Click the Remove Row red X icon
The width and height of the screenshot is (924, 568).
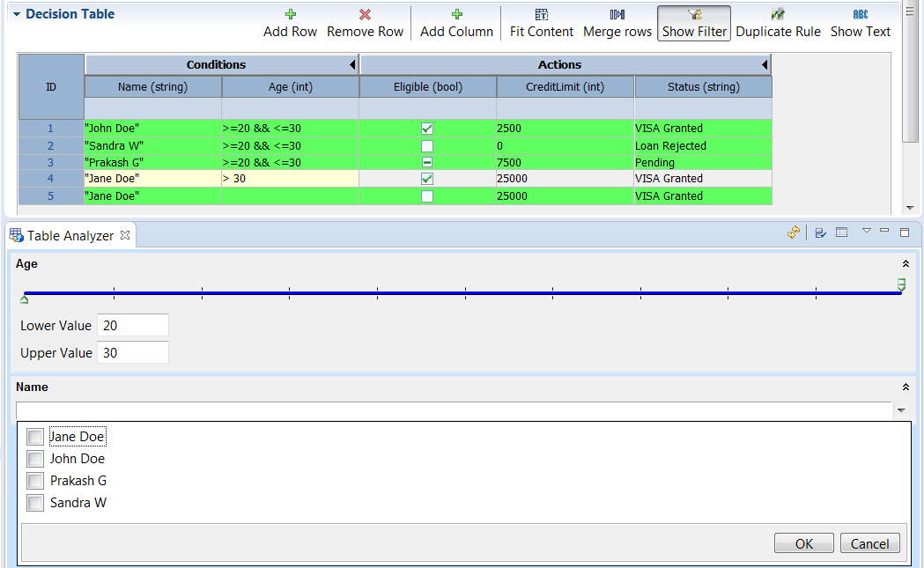pyautogui.click(x=365, y=15)
